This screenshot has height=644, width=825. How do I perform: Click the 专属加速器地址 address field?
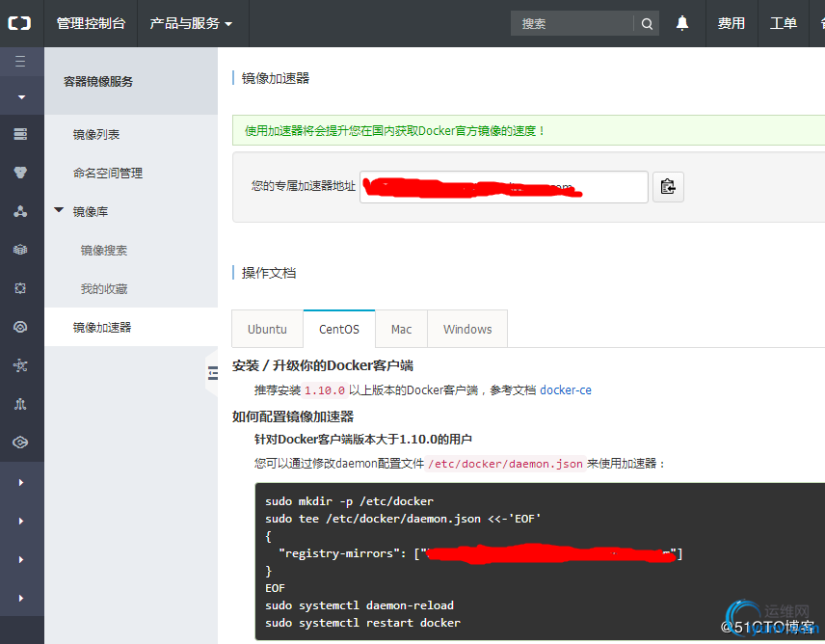(x=504, y=187)
